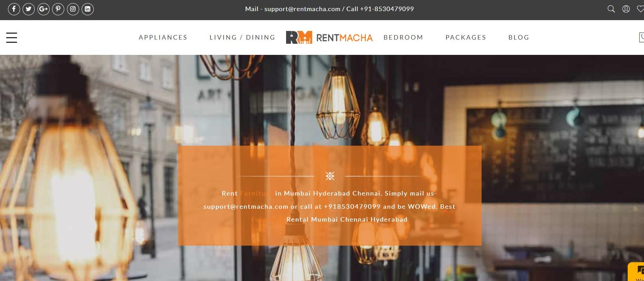Open the user account icon
Screen dimensions: 644x281
click(626, 9)
